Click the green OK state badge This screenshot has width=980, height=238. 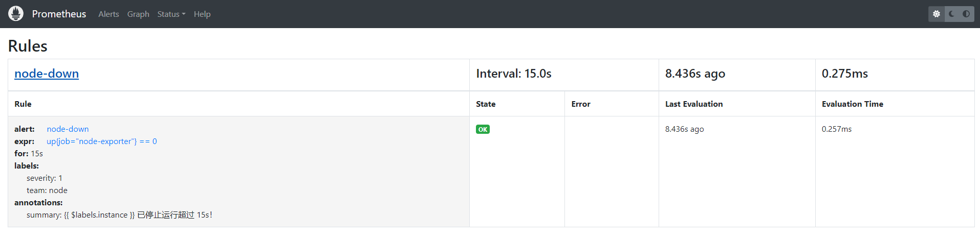coord(483,130)
